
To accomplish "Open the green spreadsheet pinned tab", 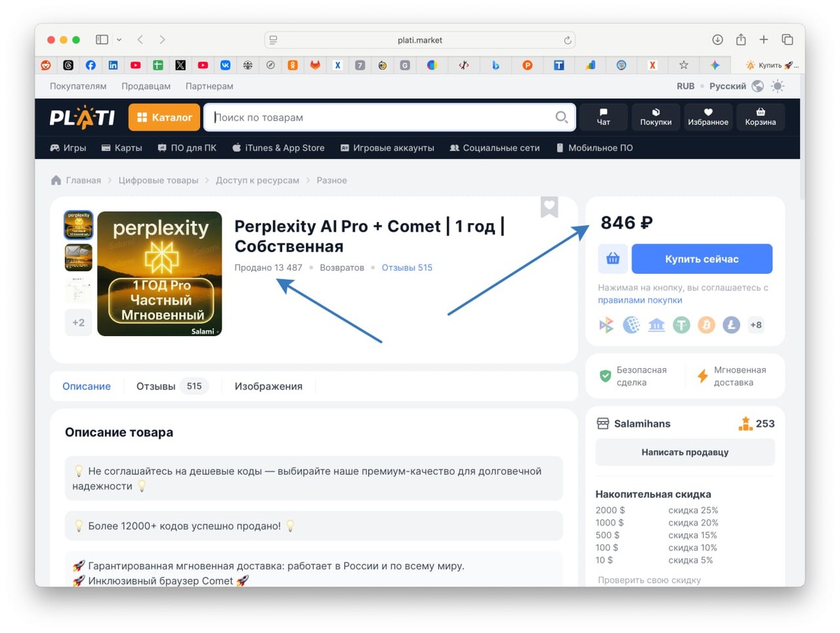I will coord(158,65).
